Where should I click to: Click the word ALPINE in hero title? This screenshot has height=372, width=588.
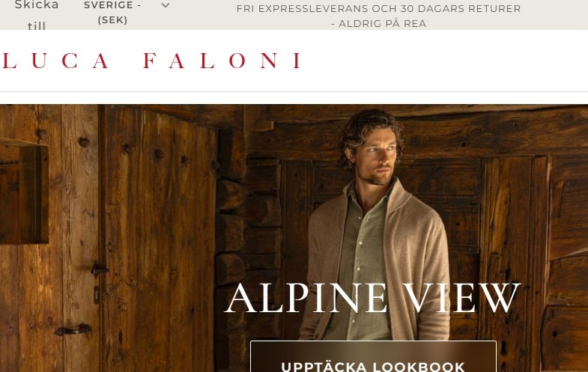306,298
